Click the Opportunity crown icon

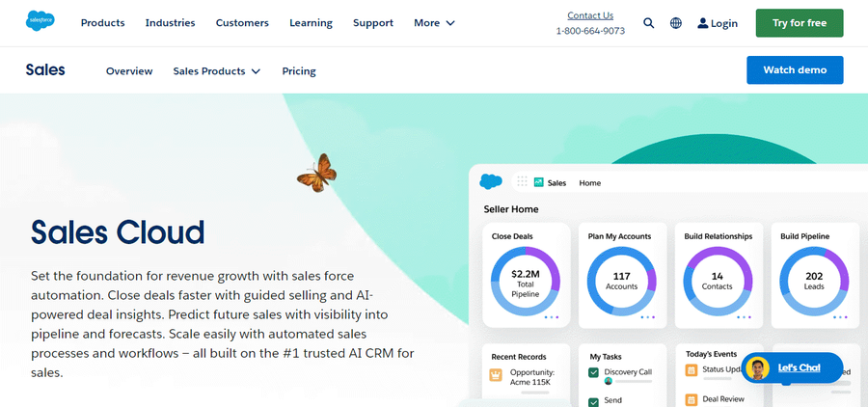(496, 375)
